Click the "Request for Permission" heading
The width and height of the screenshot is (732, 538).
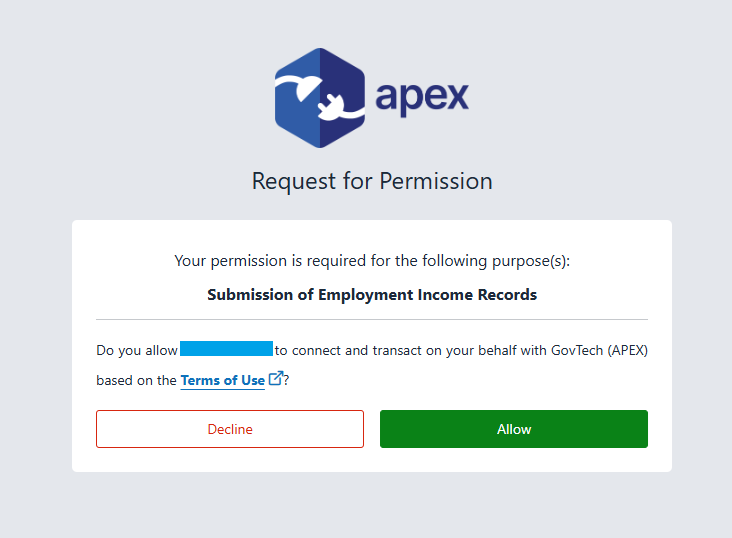[x=372, y=181]
